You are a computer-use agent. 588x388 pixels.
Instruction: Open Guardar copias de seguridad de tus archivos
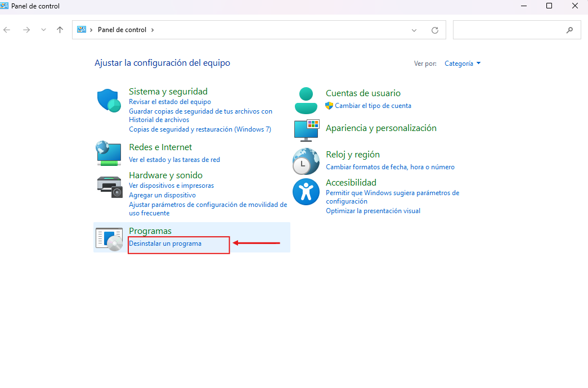(201, 115)
